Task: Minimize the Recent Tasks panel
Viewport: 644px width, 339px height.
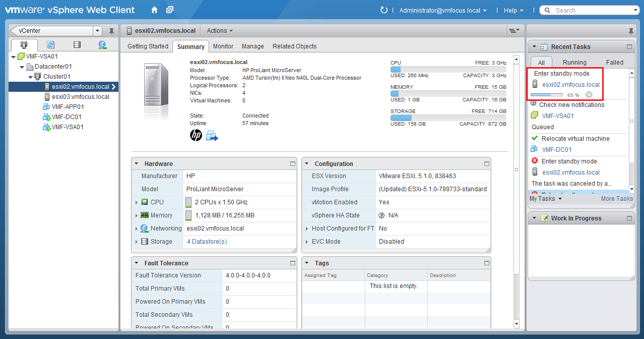Action: tap(629, 47)
